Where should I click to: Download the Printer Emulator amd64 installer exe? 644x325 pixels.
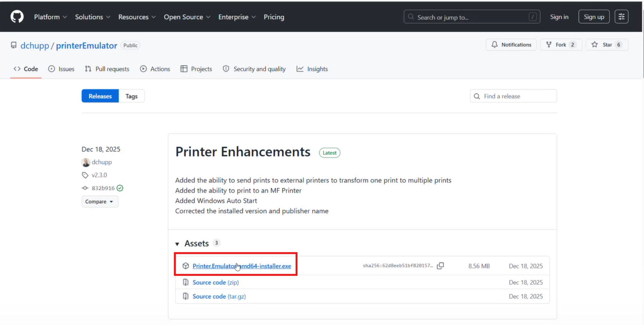[242, 266]
